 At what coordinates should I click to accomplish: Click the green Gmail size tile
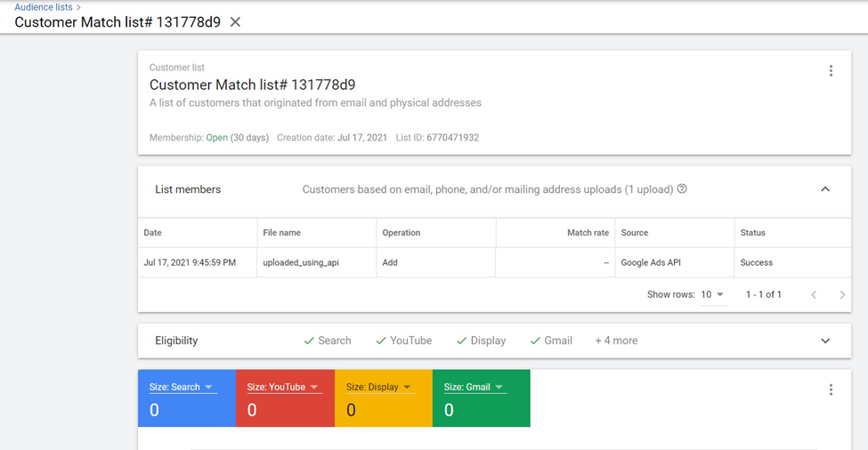481,409
